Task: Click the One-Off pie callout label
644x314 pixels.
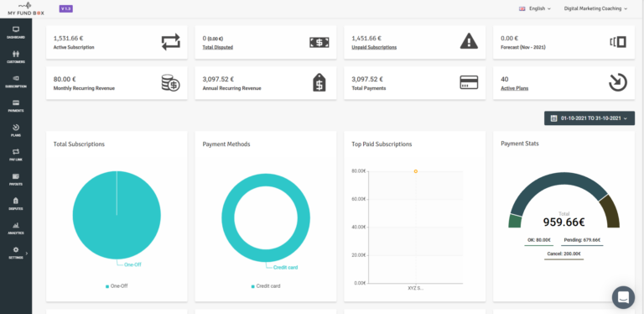Action: [x=132, y=264]
